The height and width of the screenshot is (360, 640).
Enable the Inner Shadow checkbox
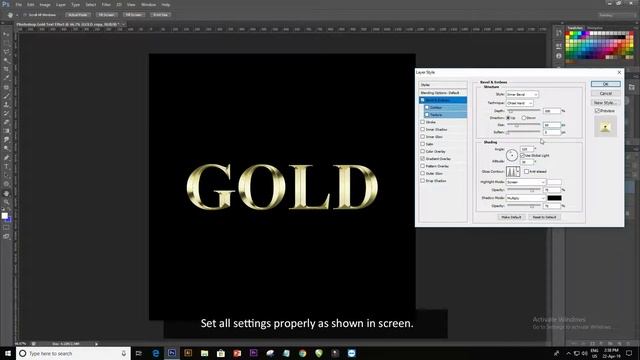[x=423, y=129]
